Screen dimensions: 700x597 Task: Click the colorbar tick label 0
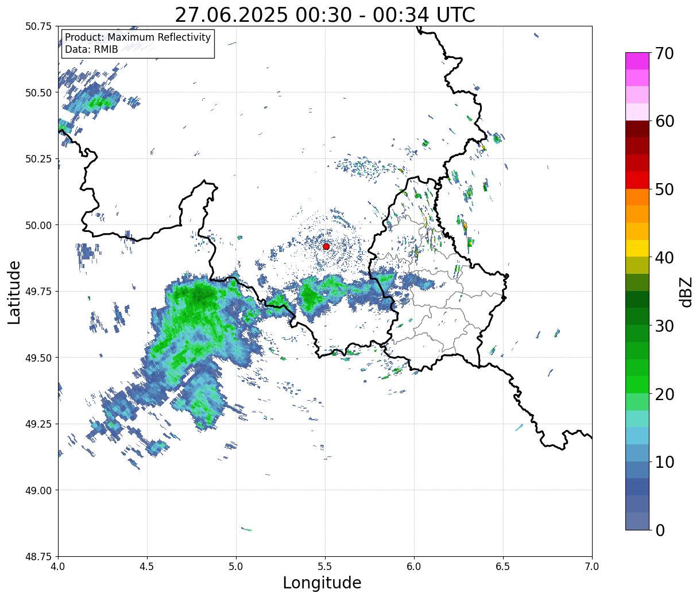[659, 530]
